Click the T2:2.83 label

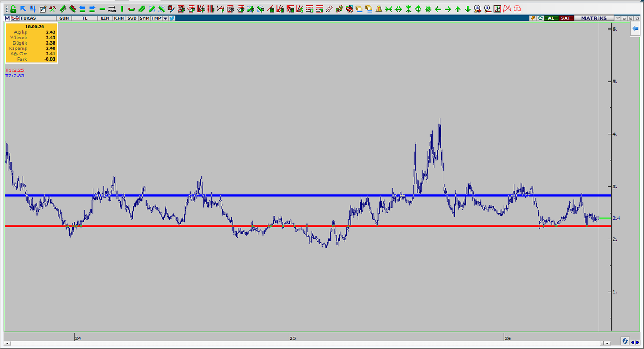[14, 76]
